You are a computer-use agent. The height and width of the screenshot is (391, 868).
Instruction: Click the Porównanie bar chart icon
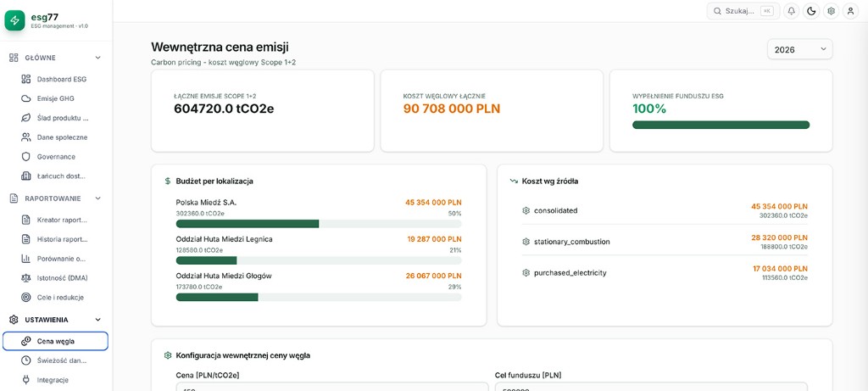click(x=25, y=259)
